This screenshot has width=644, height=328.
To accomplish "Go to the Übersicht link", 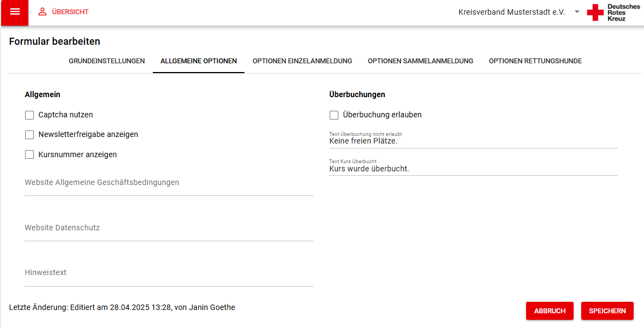I will (x=70, y=12).
